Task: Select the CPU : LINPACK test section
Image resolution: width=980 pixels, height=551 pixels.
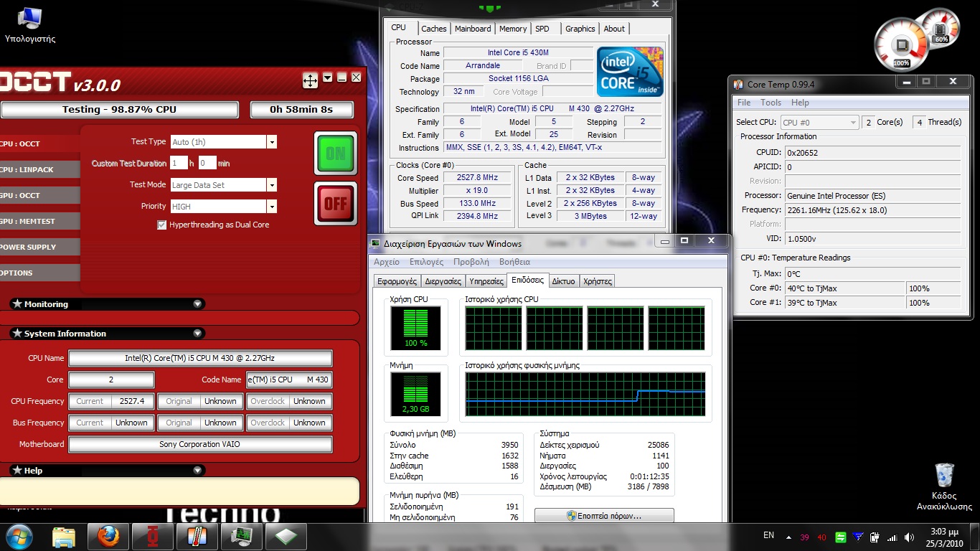Action: (x=39, y=169)
